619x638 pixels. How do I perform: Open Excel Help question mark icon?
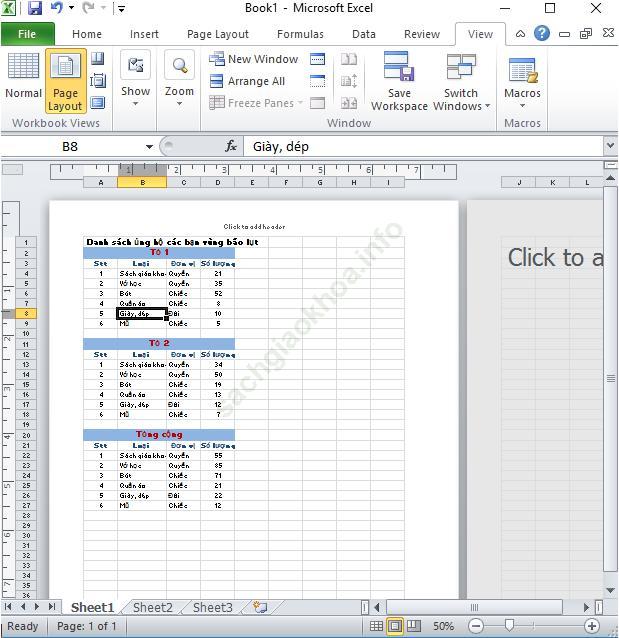click(542, 33)
